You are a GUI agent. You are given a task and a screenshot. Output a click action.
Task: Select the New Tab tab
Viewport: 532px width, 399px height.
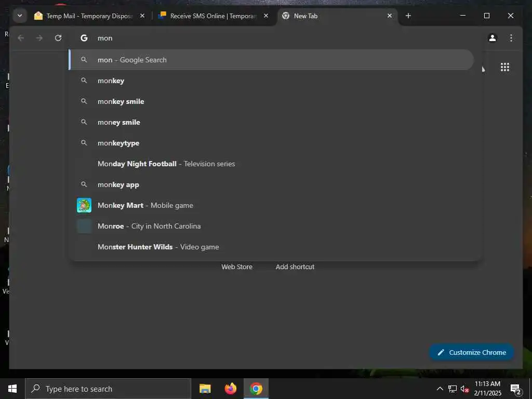[x=337, y=16]
